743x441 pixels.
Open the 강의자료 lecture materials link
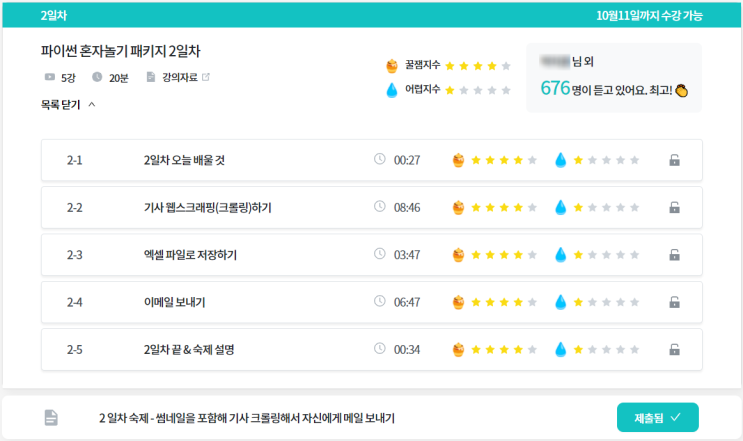(180, 77)
